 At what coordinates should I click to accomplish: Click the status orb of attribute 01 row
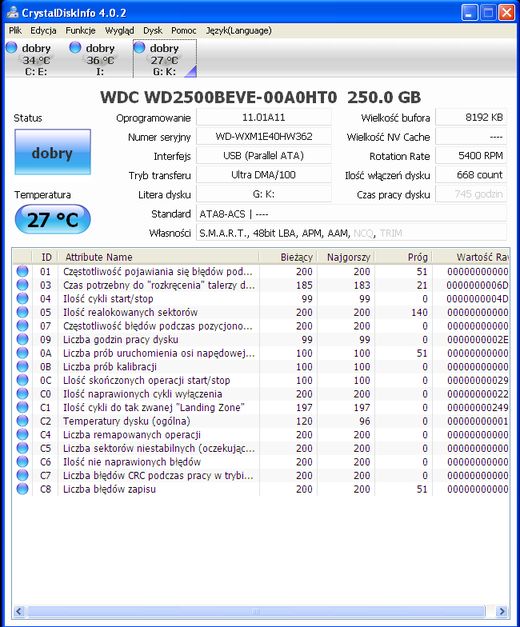pos(22,271)
